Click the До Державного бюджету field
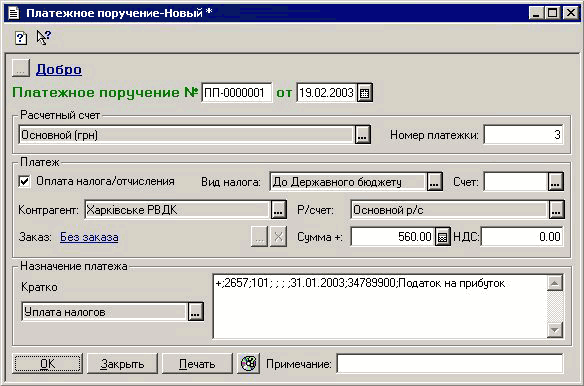The width and height of the screenshot is (584, 386). [348, 182]
